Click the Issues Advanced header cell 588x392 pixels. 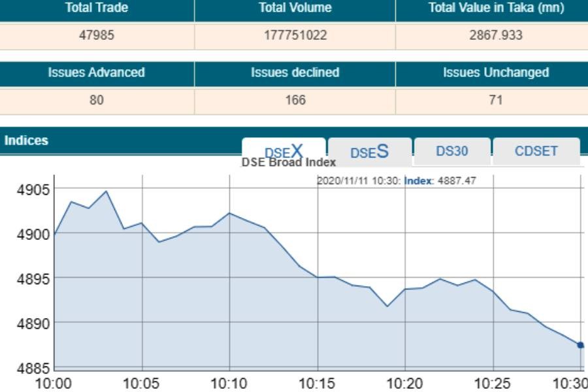click(x=97, y=73)
